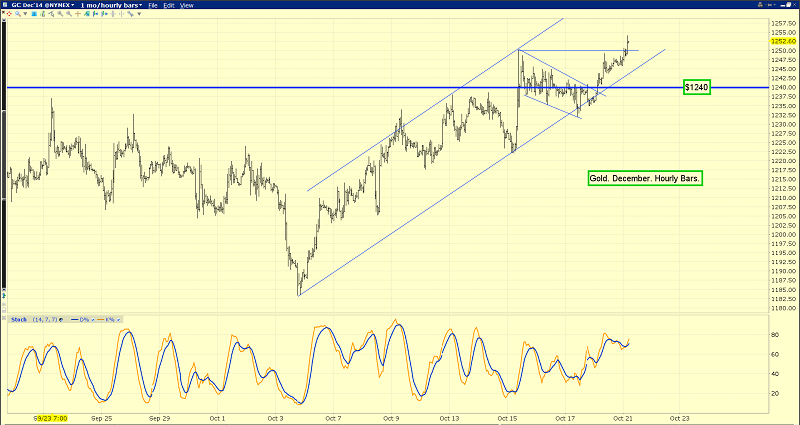
Task: Click the 1240.00 price axis label
Action: click(784, 87)
